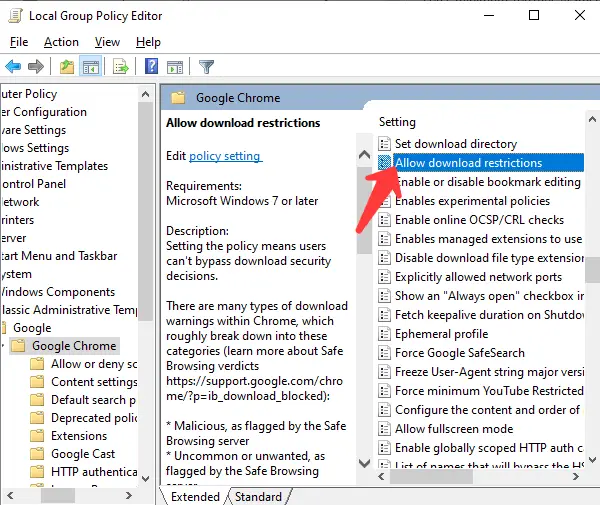This screenshot has height=505, width=600.
Task: Select Allow or deny screen capture folder
Action: click(94, 364)
